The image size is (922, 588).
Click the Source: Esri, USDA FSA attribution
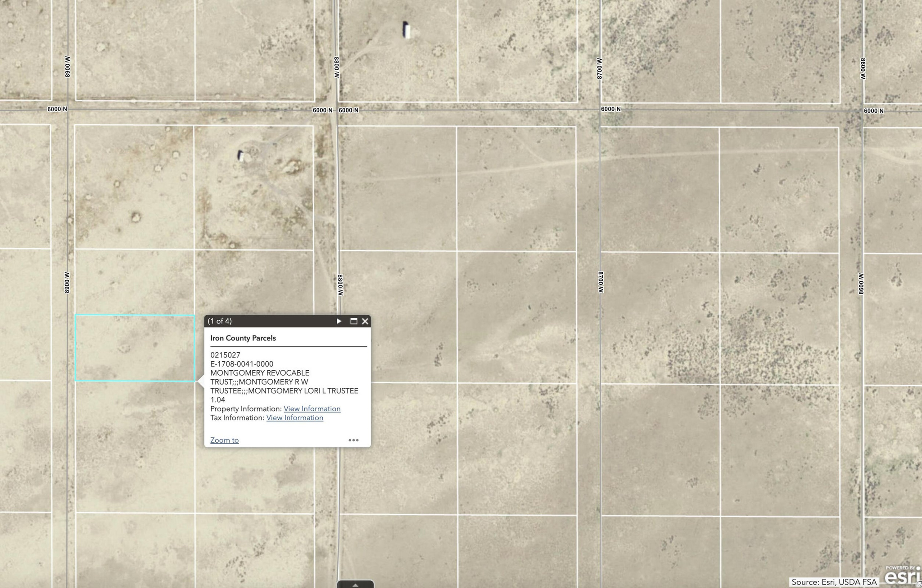834,582
